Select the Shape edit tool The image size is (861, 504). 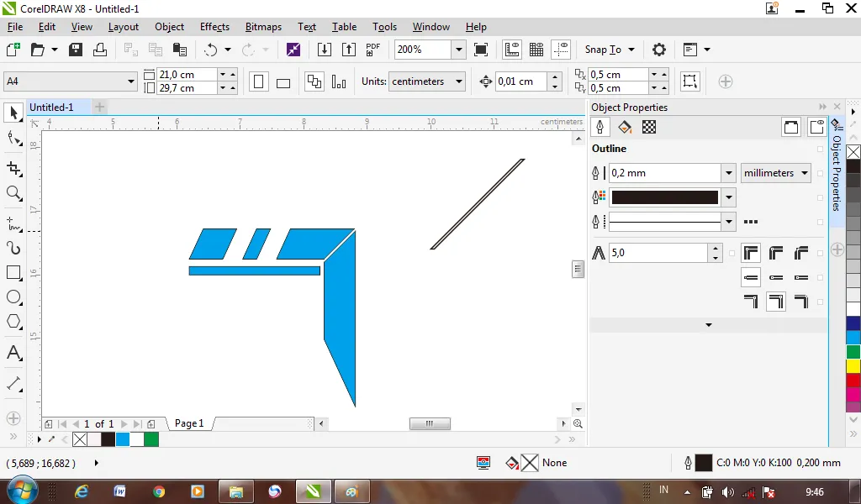point(13,139)
